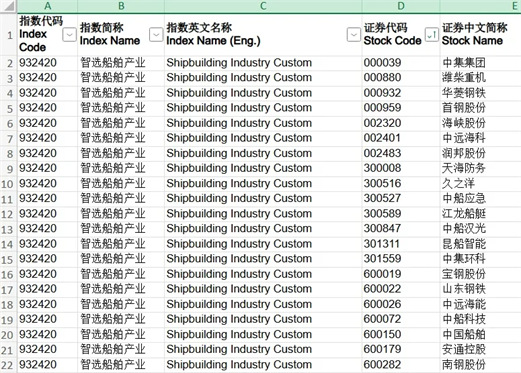Screen dimensions: 521x373
Task: Select stock code cell 301559
Action: click(x=401, y=259)
